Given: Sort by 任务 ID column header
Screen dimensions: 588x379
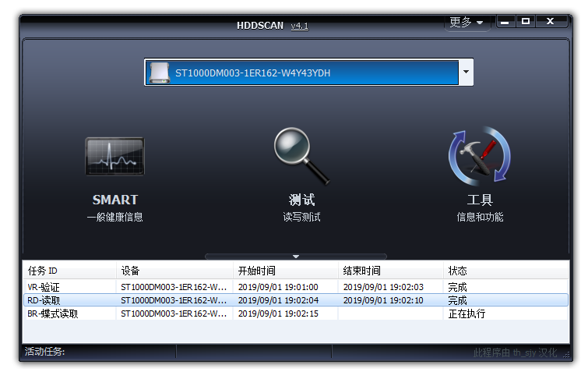Looking at the screenshot, I should (x=69, y=271).
